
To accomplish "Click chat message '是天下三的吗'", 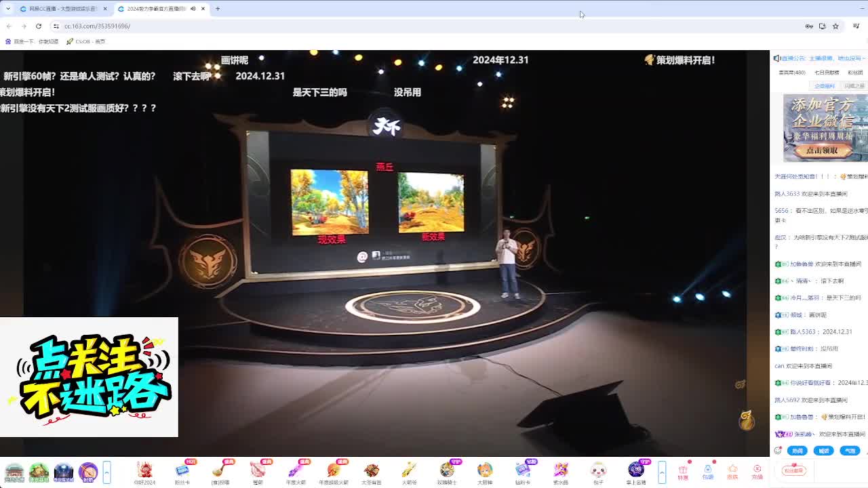I will (x=844, y=298).
